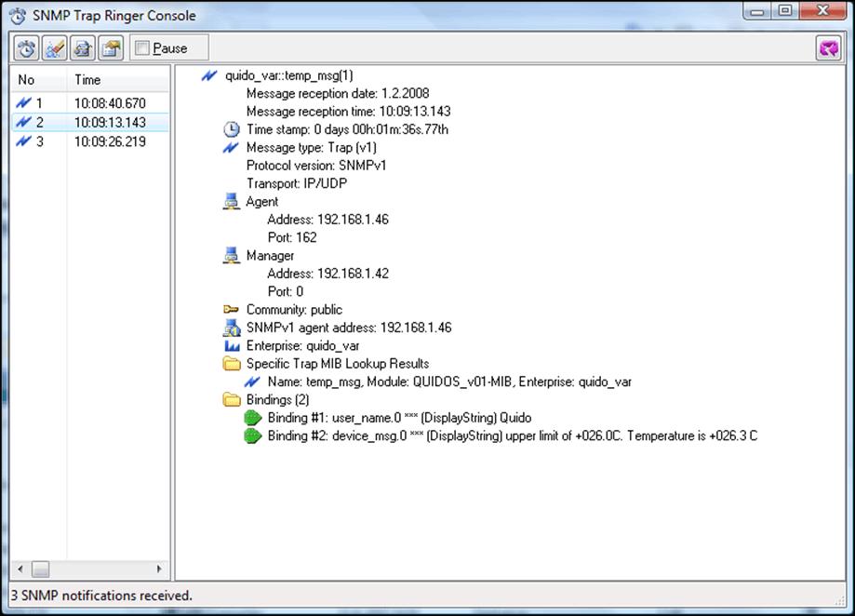Select Manager Address: 192.168.1.42
Screen dimensions: 855x616
pos(327,274)
